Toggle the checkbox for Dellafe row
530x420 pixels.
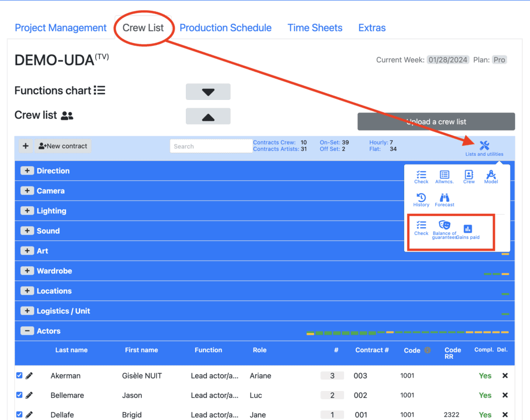pyautogui.click(x=19, y=414)
